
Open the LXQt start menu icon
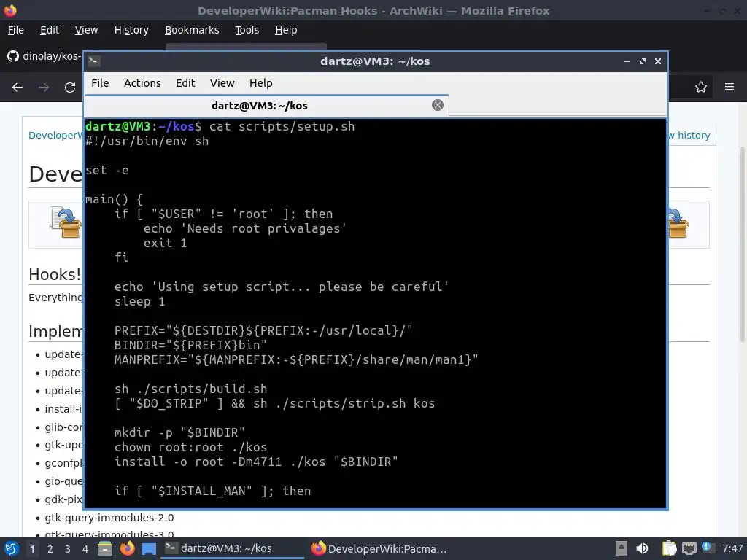(x=11, y=548)
